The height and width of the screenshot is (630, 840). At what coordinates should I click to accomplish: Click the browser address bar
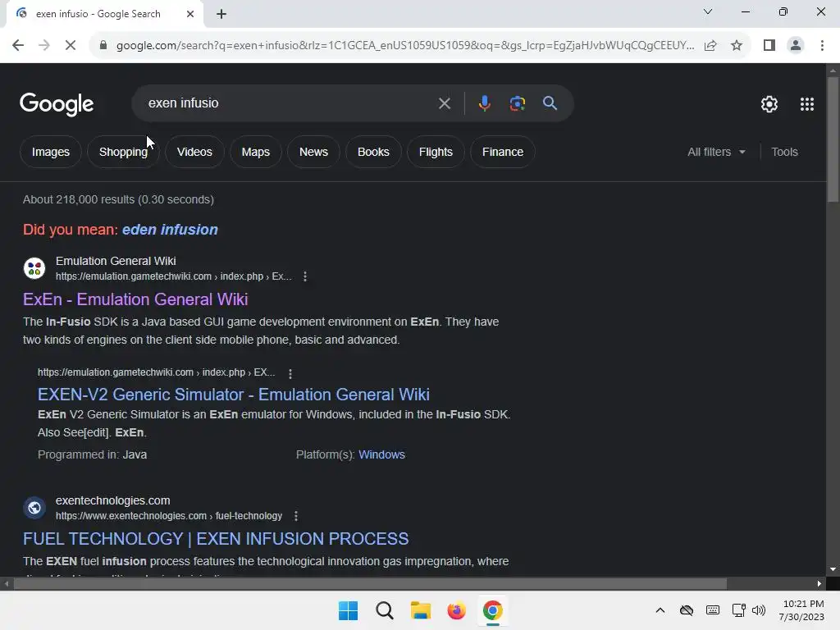click(405, 46)
